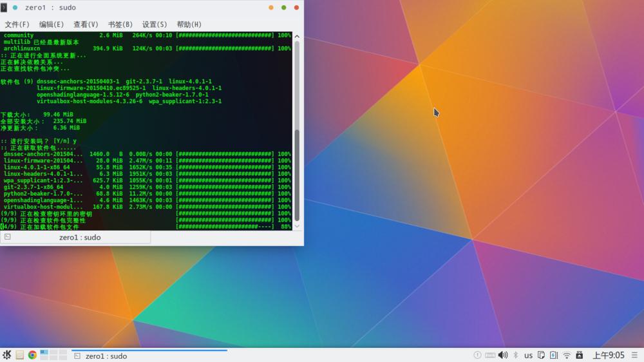This screenshot has width=644, height=362.
Task: Close the Konsole window with red button
Action: 296,7
